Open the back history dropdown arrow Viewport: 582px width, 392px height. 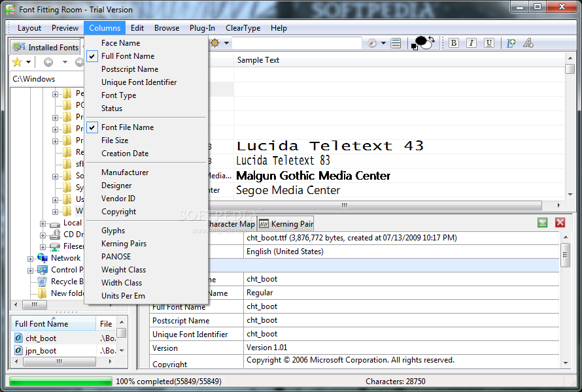[x=65, y=62]
